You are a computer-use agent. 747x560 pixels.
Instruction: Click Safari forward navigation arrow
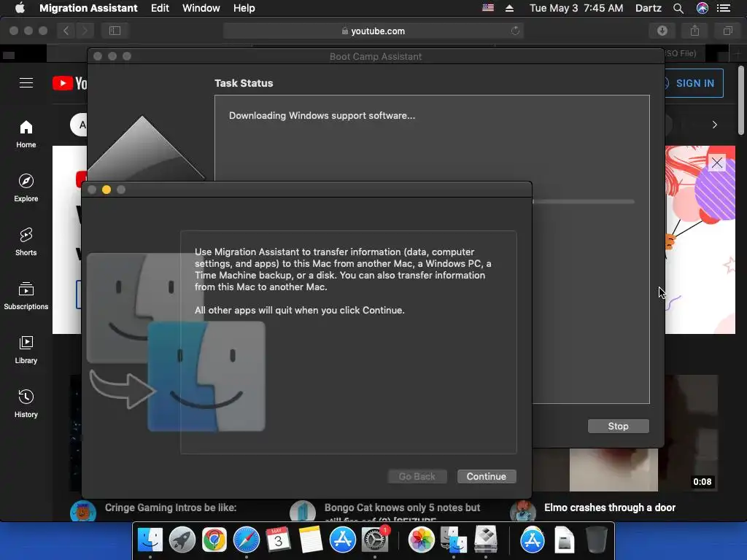[x=85, y=31]
